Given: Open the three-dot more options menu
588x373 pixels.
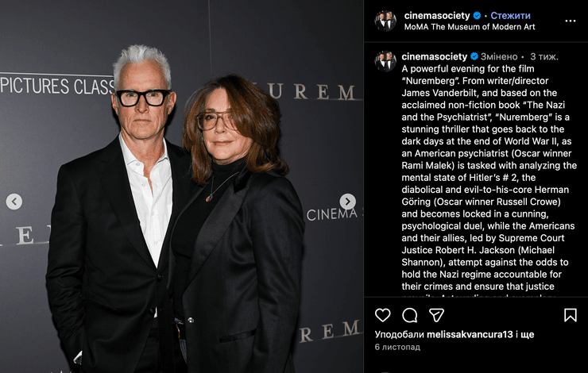Looking at the screenshot, I should (x=570, y=21).
